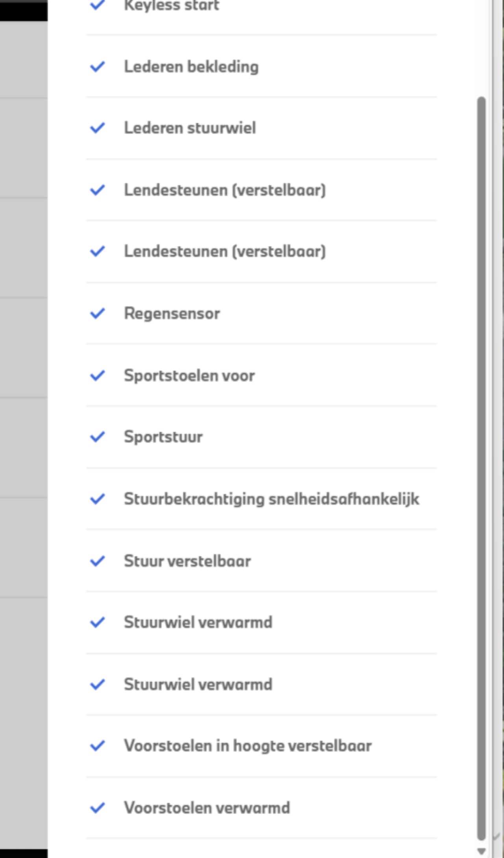Screen dimensions: 504x858
Task: Click the checkmark beside Stuurbekrachtiging snelheidsafhankelijk
Action: (97, 499)
